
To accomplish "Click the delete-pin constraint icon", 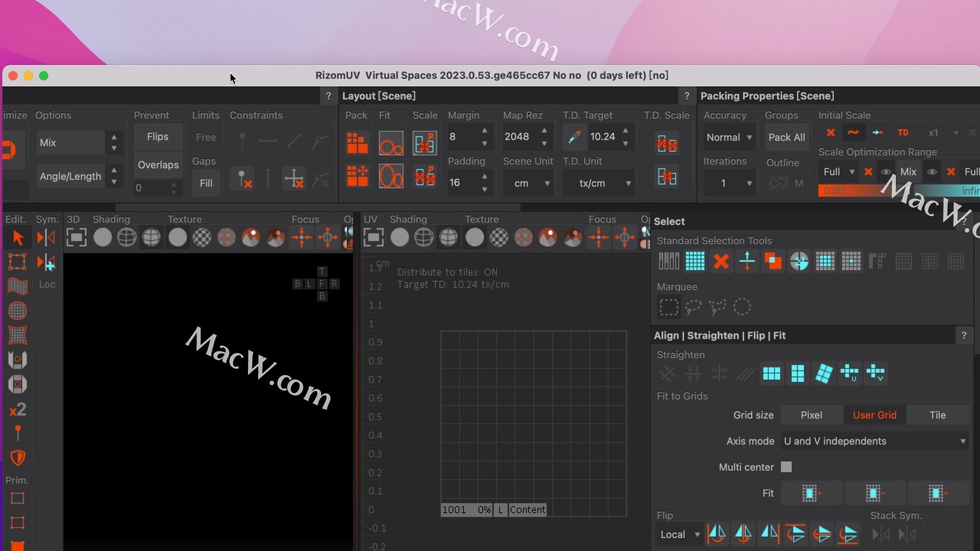I will tap(242, 179).
